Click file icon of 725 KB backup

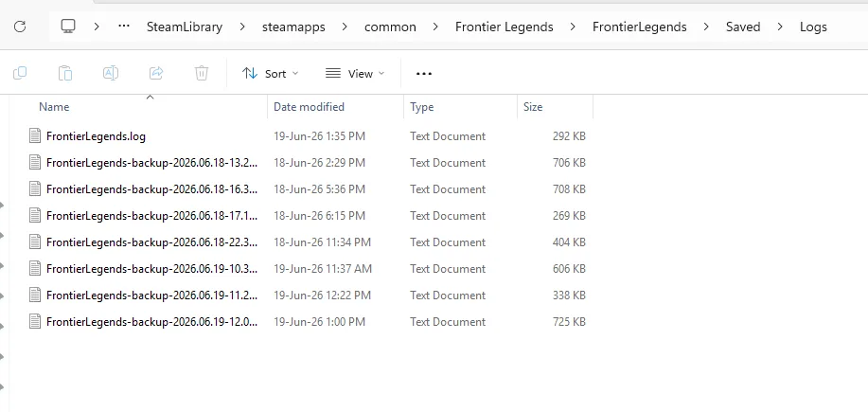point(35,322)
